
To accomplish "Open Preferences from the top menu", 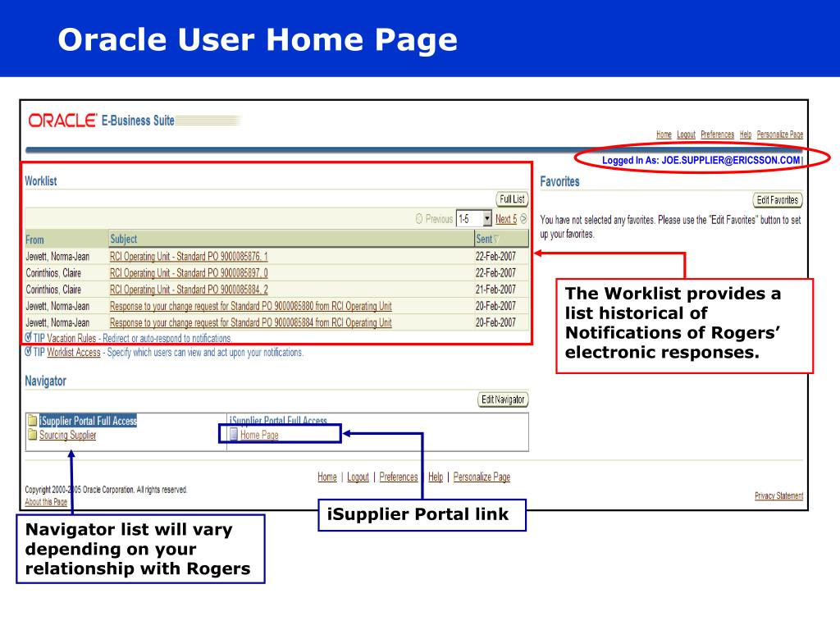I will pyautogui.click(x=717, y=135).
